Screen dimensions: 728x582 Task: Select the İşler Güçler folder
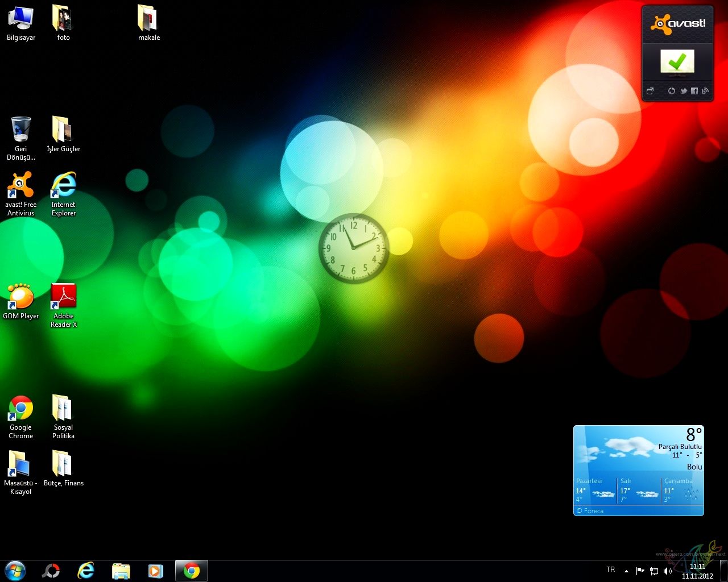tap(63, 135)
